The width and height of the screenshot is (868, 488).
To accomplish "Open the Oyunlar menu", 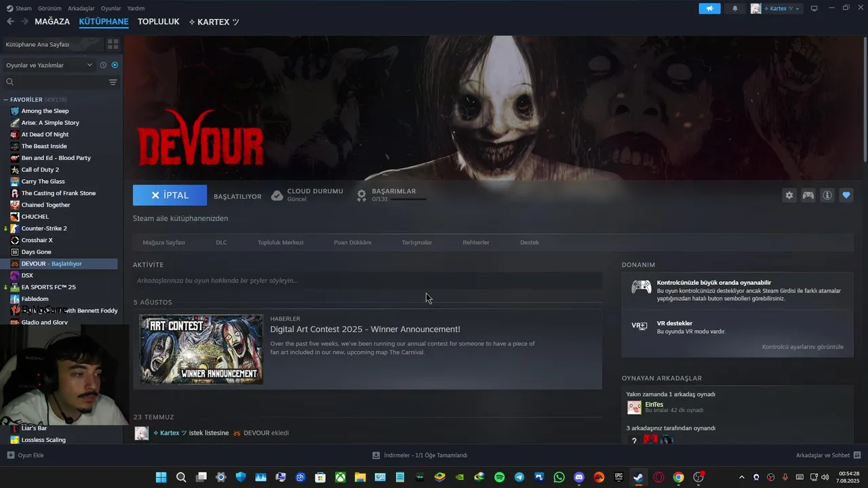I will 111,8.
